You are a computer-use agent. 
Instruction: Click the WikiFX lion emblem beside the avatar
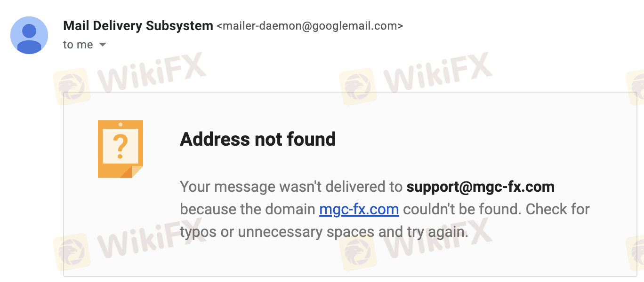71,86
